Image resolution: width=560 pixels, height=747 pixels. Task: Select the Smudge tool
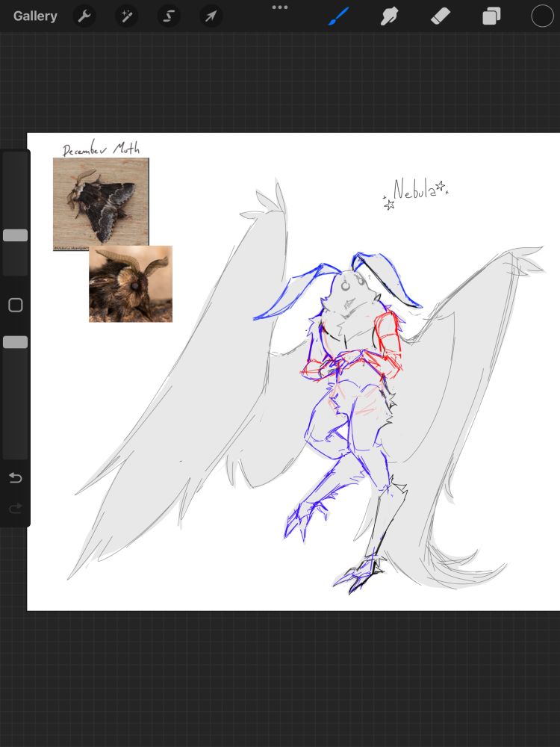pos(390,16)
